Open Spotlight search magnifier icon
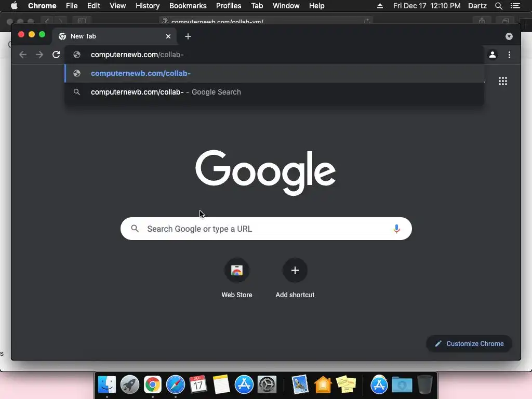 498,6
